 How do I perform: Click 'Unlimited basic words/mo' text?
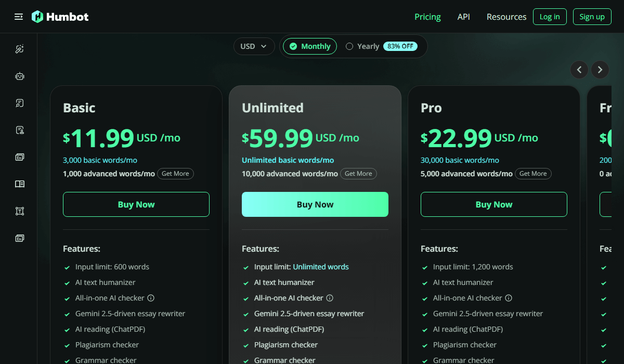coord(288,160)
